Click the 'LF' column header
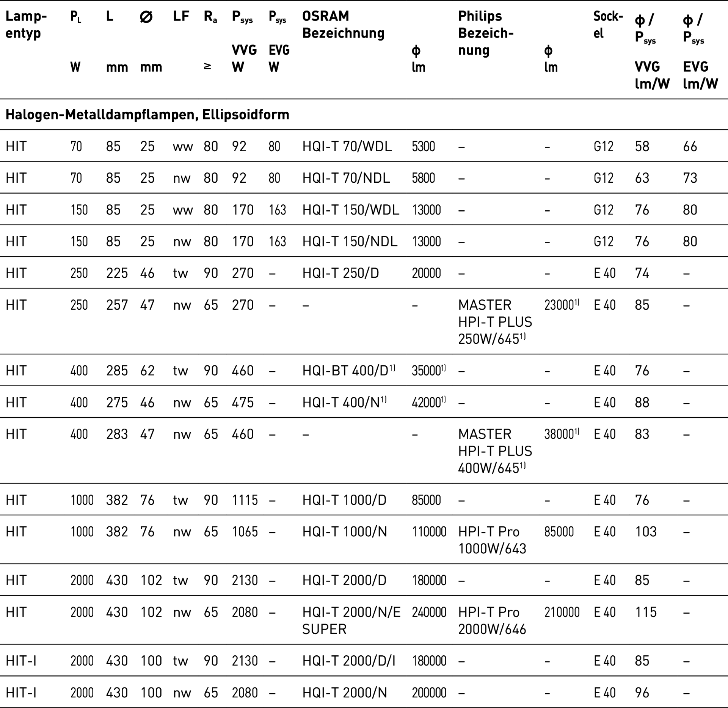The image size is (728, 708). pos(181,16)
